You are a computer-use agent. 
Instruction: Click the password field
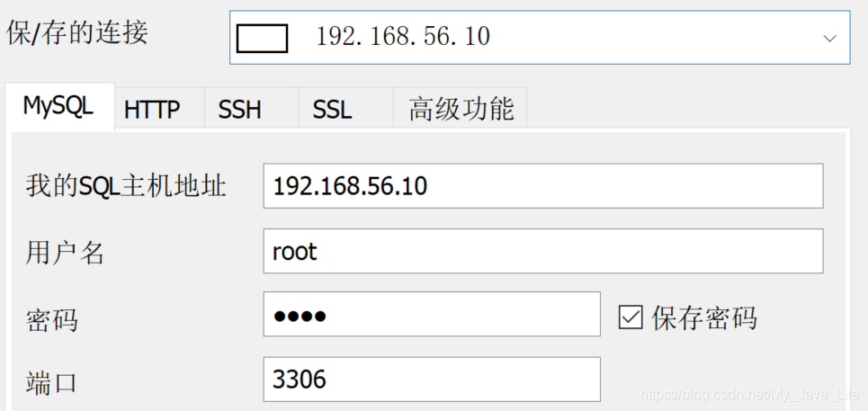pos(432,314)
